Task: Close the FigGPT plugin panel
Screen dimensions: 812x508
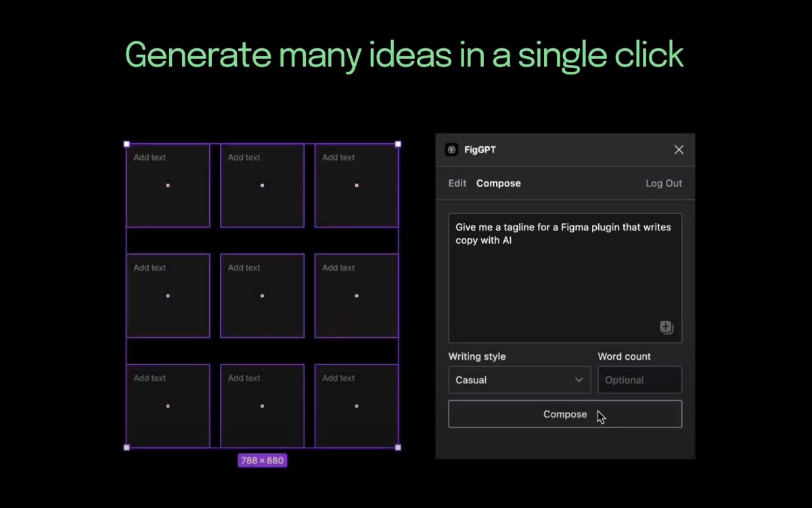Action: (x=679, y=149)
